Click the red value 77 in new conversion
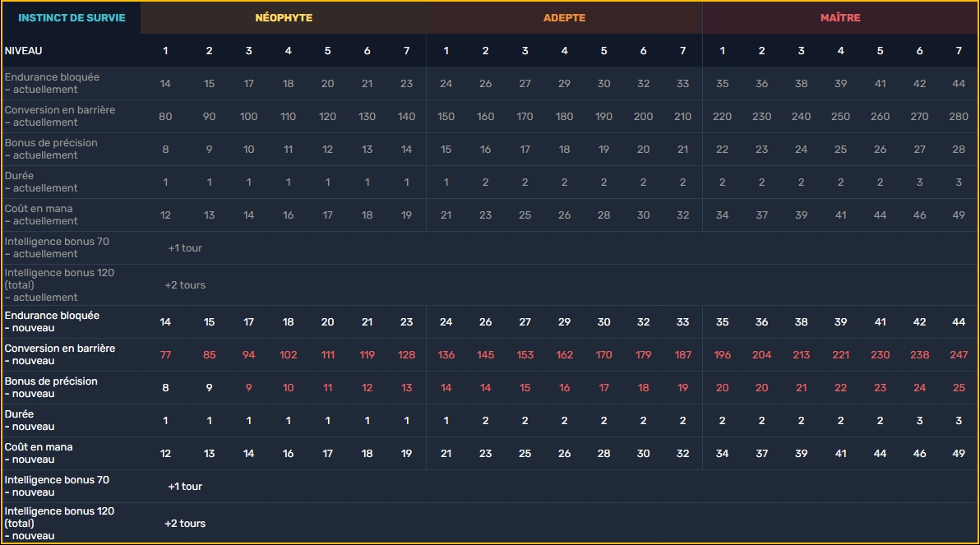980x545 pixels. pyautogui.click(x=165, y=355)
